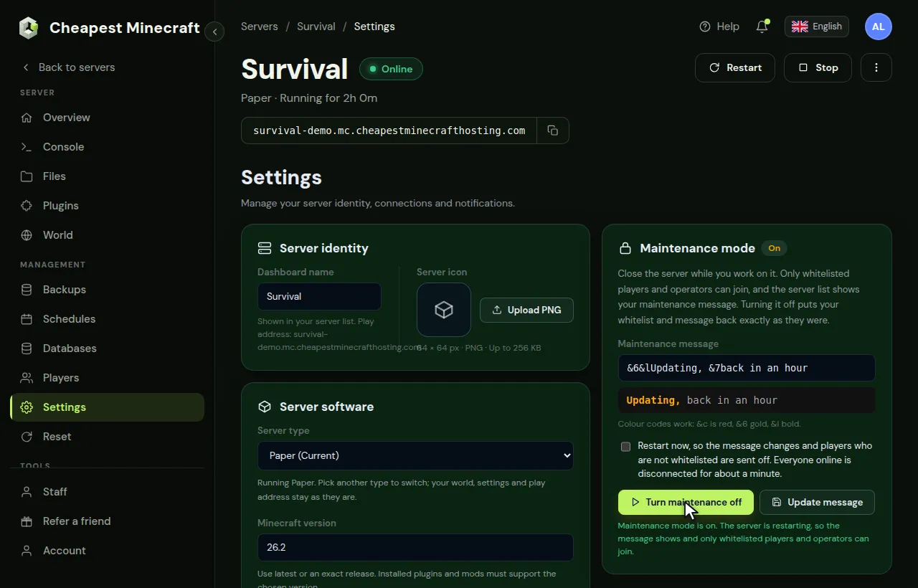Click the Upload PNG button

click(526, 310)
